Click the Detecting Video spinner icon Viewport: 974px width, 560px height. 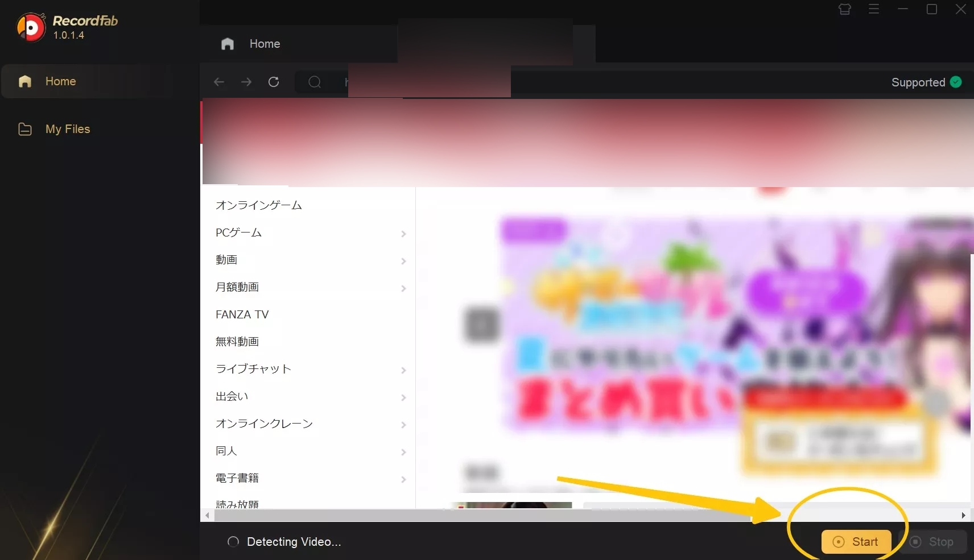(233, 542)
